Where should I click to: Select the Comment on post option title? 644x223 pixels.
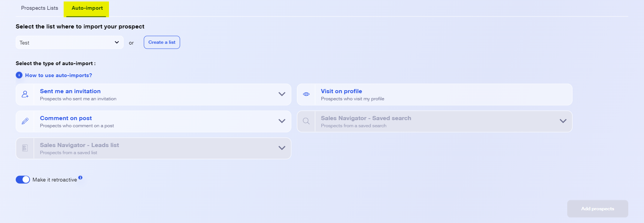click(66, 118)
